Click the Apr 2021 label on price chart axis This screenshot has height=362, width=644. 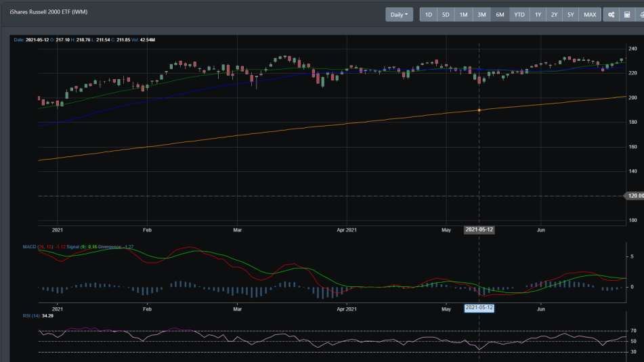coord(347,230)
